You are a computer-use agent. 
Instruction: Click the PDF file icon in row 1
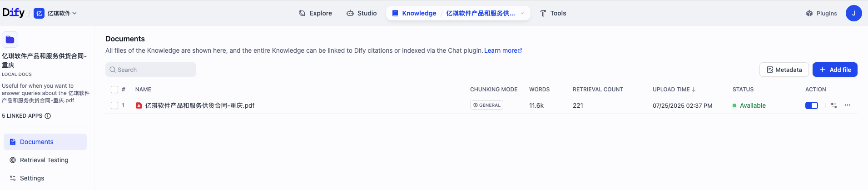[139, 105]
